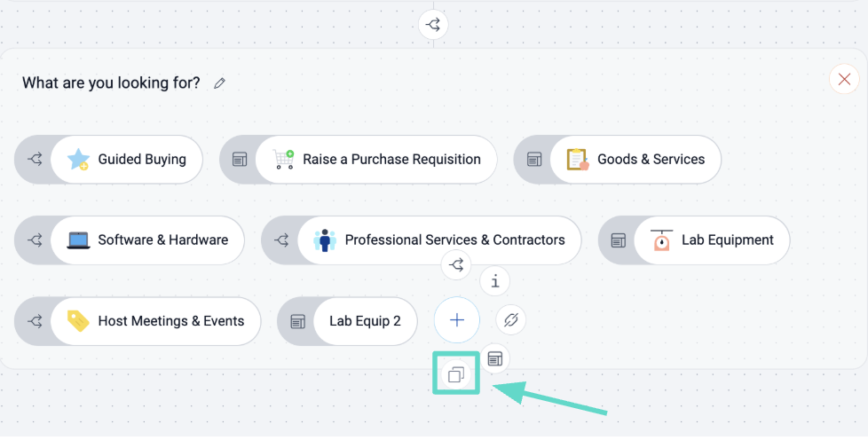Click branch icon left of Guided Buying

click(x=35, y=160)
